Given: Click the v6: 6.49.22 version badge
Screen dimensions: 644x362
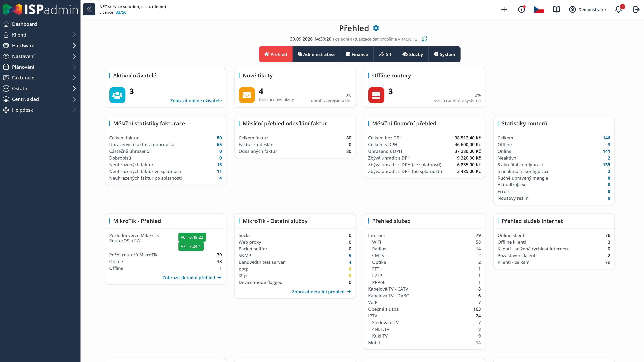Looking at the screenshot, I should coord(192,237).
